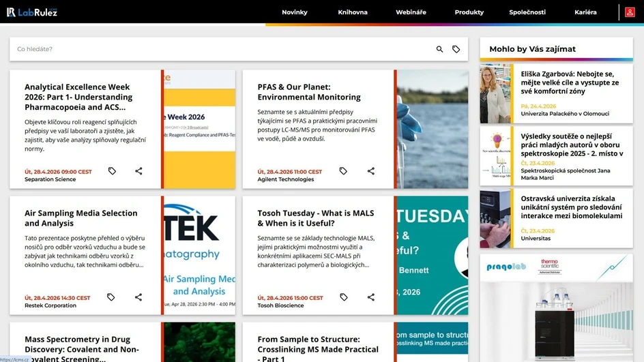Image resolution: width=644 pixels, height=362 pixels.
Task: Click the PFAS water sampling image
Action: [433, 130]
